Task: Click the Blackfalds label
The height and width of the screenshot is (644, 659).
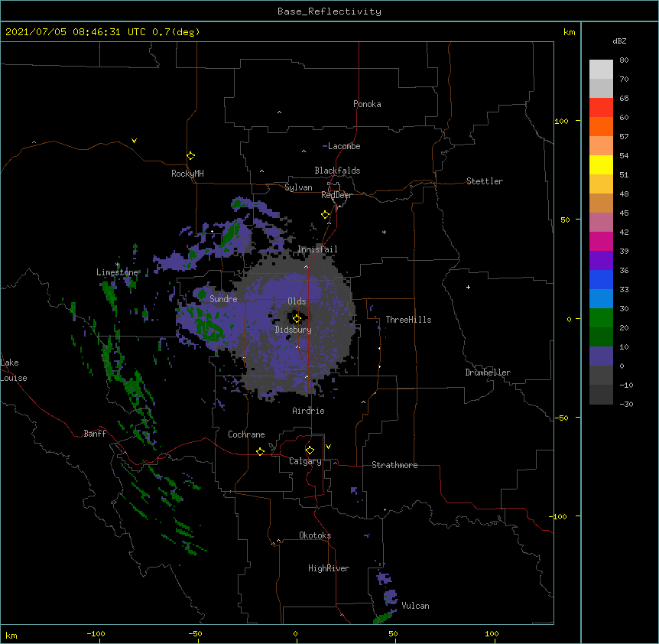Action: 337,171
